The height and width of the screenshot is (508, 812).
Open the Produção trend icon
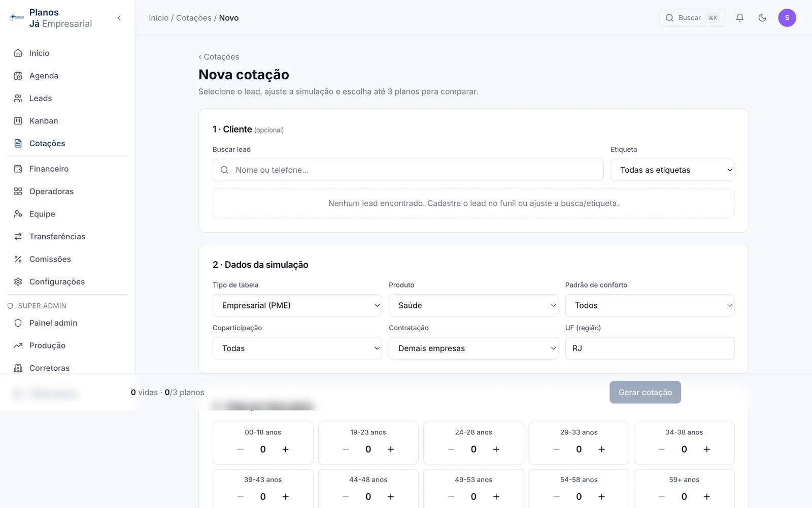18,345
